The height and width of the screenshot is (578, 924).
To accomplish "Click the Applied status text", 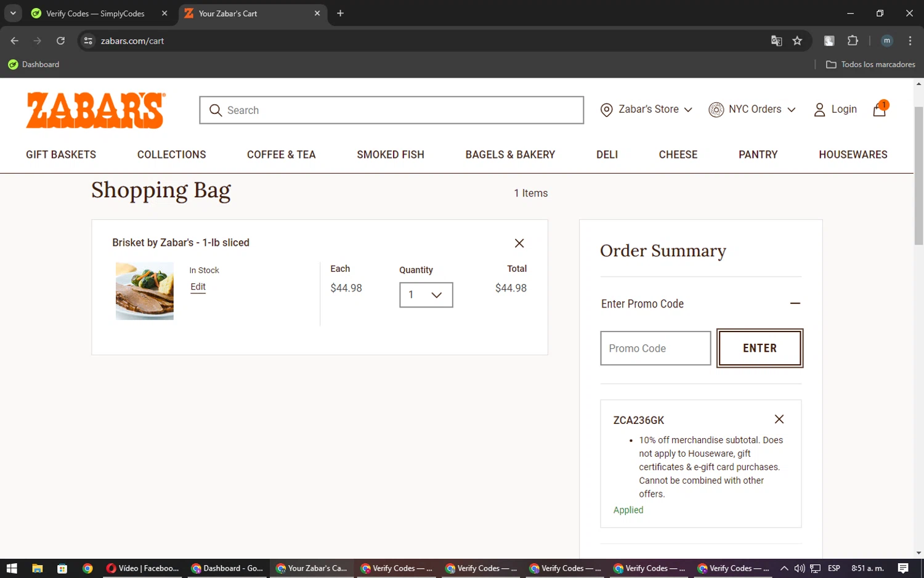I will (x=628, y=510).
